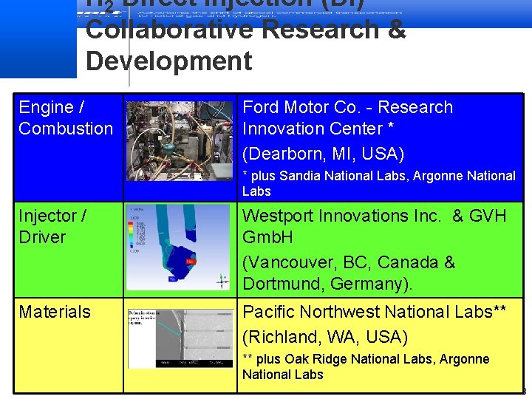The image size is (532, 399).
Task: Click 'Pacific Northwest National Labs**' text
Action: pyautogui.click(x=374, y=312)
